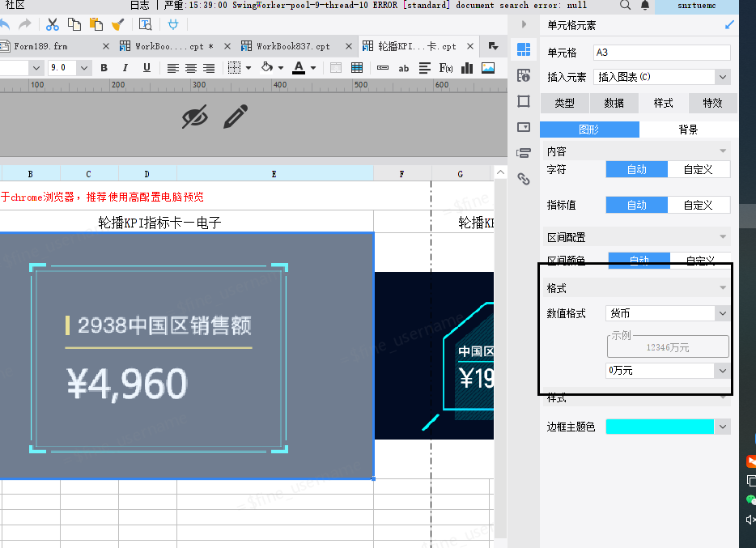756x548 pixels.
Task: Insert rich text lines icon
Action: coord(425,68)
